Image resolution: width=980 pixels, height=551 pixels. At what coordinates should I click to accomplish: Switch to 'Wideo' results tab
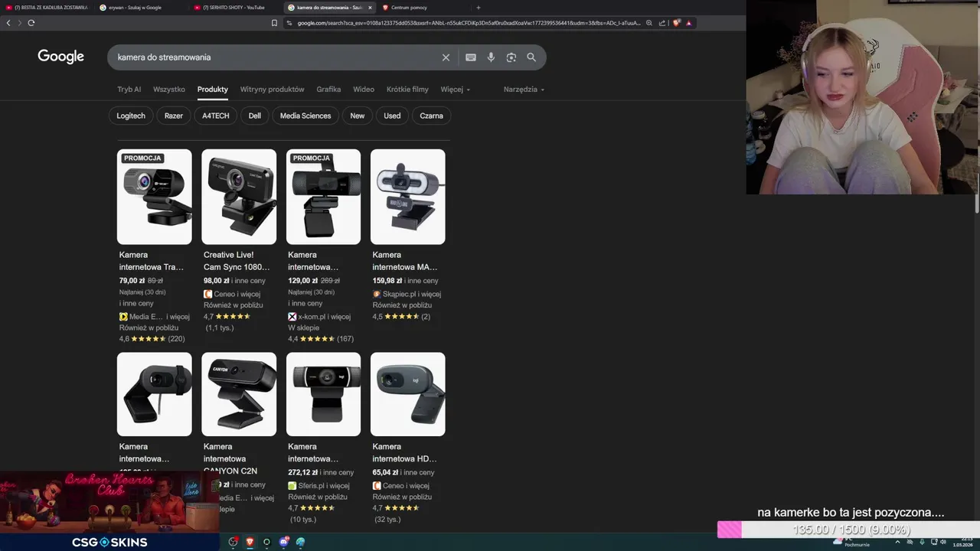pyautogui.click(x=364, y=90)
